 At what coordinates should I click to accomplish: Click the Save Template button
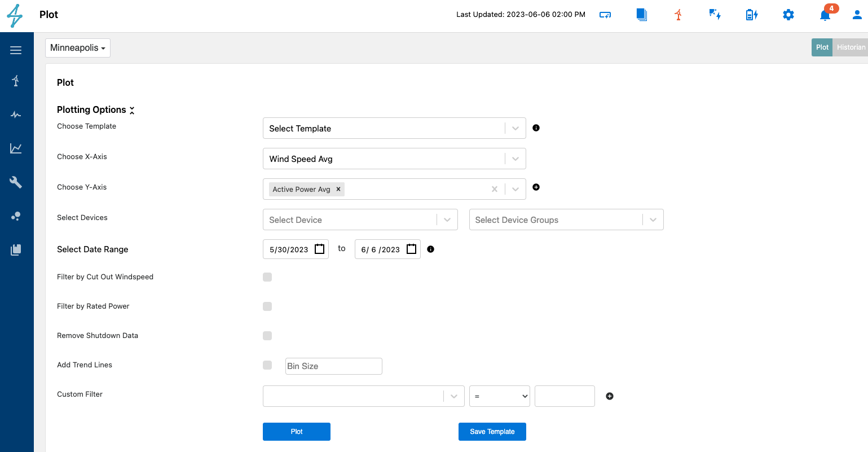coord(492,432)
